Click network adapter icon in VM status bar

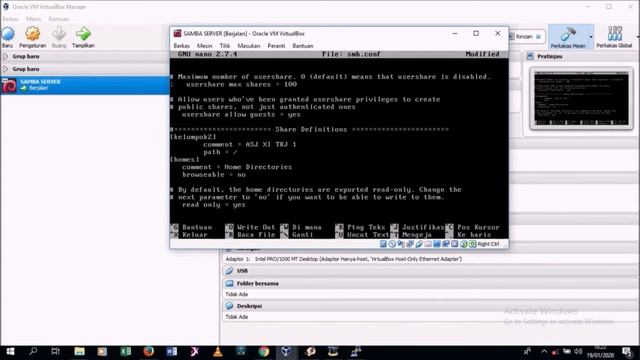pyautogui.click(x=410, y=244)
